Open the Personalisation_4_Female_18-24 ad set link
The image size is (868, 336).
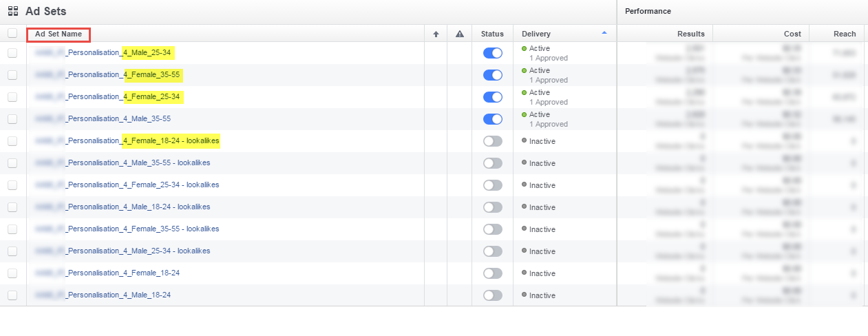[x=123, y=273]
